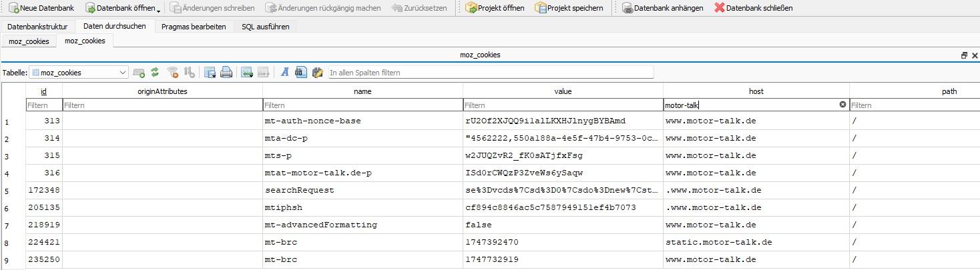Click the name column header
Image resolution: width=980 pixels, height=270 pixels.
click(x=362, y=91)
